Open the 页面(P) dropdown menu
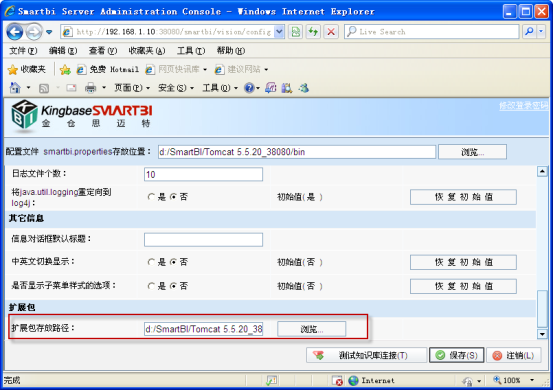 132,87
